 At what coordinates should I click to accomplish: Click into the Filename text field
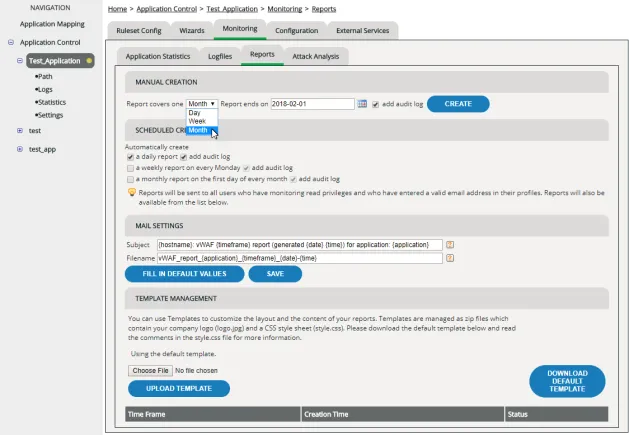coord(300,258)
